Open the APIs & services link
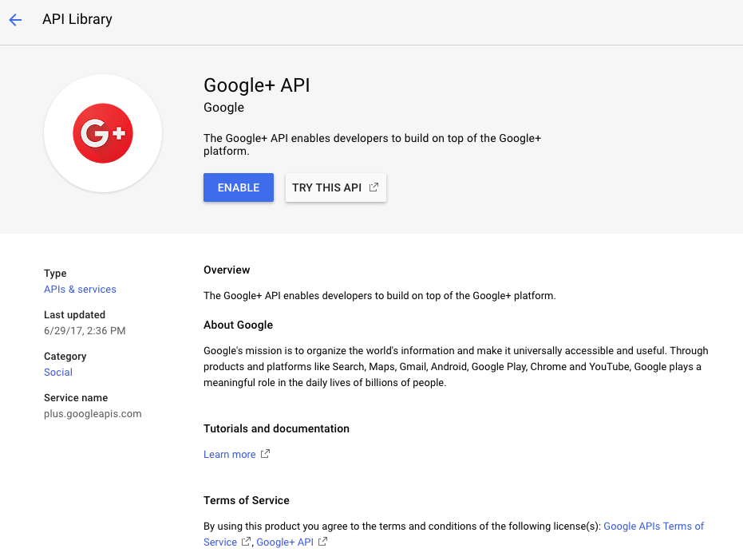The height and width of the screenshot is (560, 743). (x=80, y=289)
